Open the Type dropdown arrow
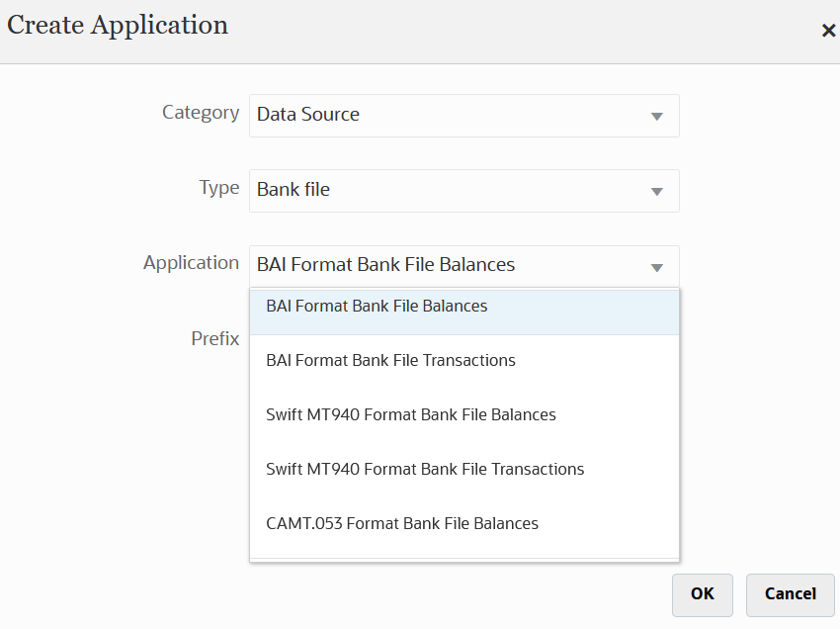The width and height of the screenshot is (840, 629). point(656,191)
